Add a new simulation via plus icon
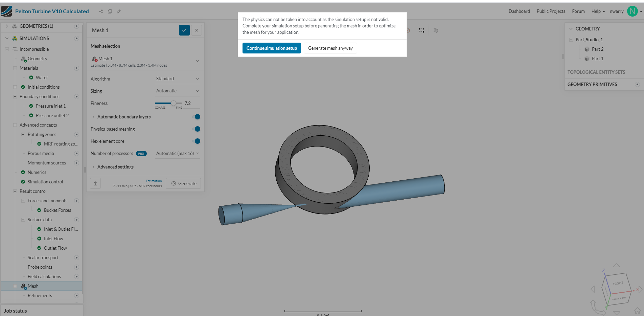This screenshot has width=644, height=316. coord(76,38)
